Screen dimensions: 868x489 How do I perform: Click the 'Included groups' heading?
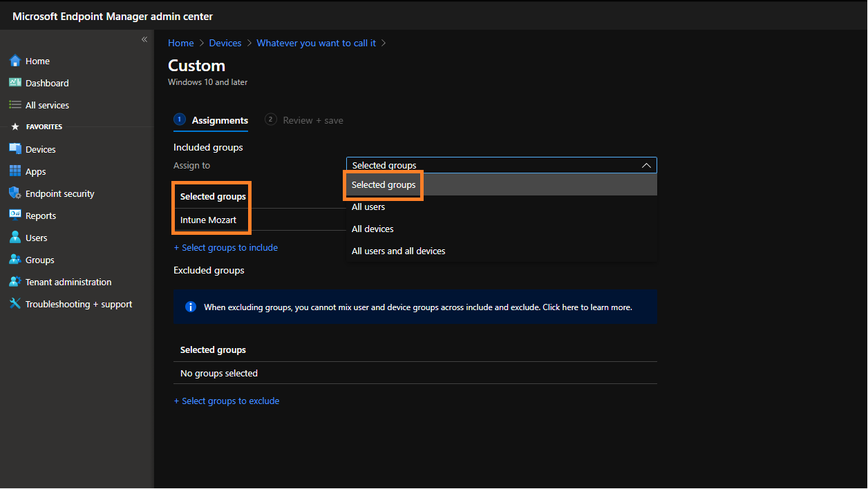[208, 147]
